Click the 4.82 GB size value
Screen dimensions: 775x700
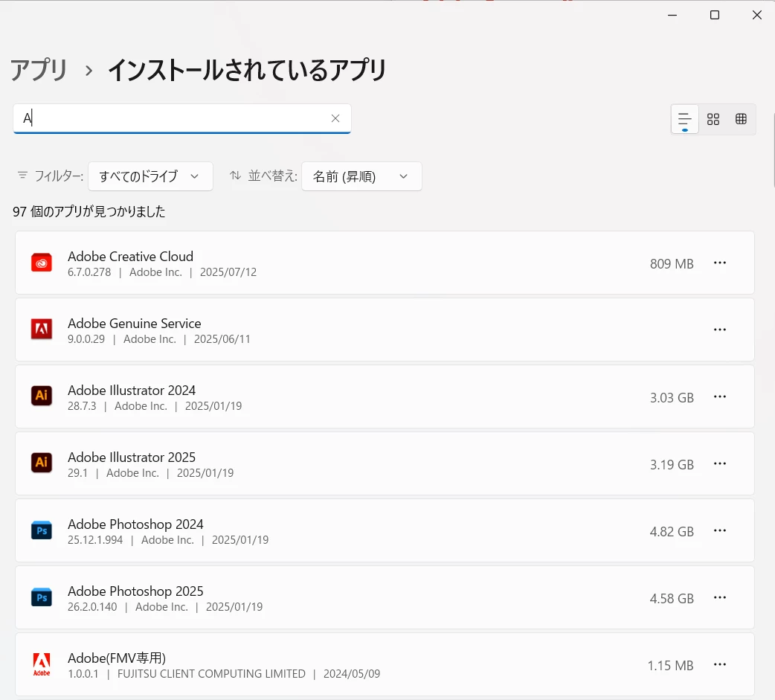pos(672,532)
